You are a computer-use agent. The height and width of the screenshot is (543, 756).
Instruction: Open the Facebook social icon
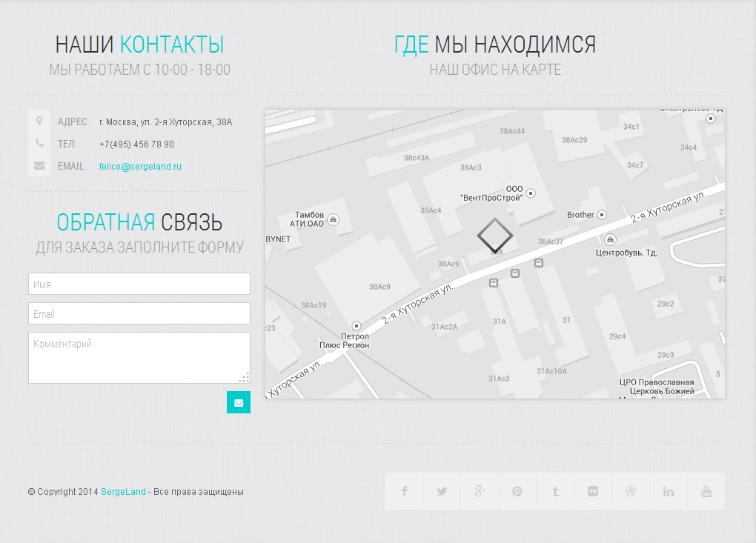coord(404,491)
